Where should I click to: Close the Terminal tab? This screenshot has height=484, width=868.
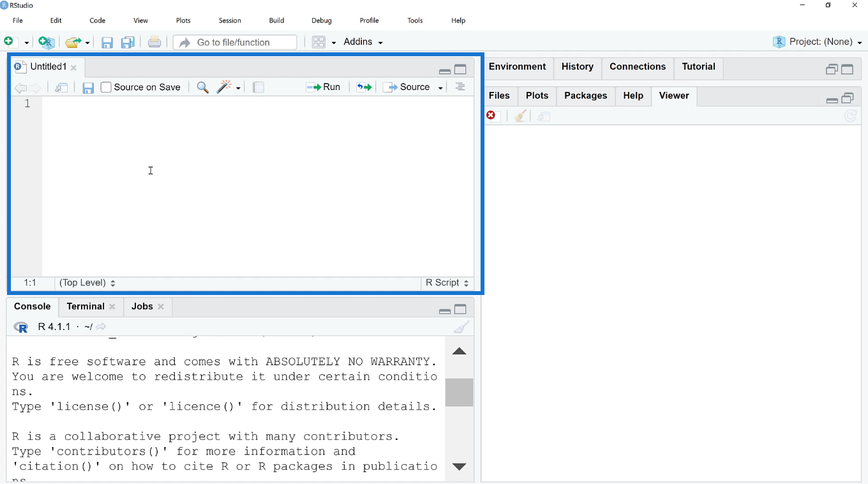tap(112, 307)
